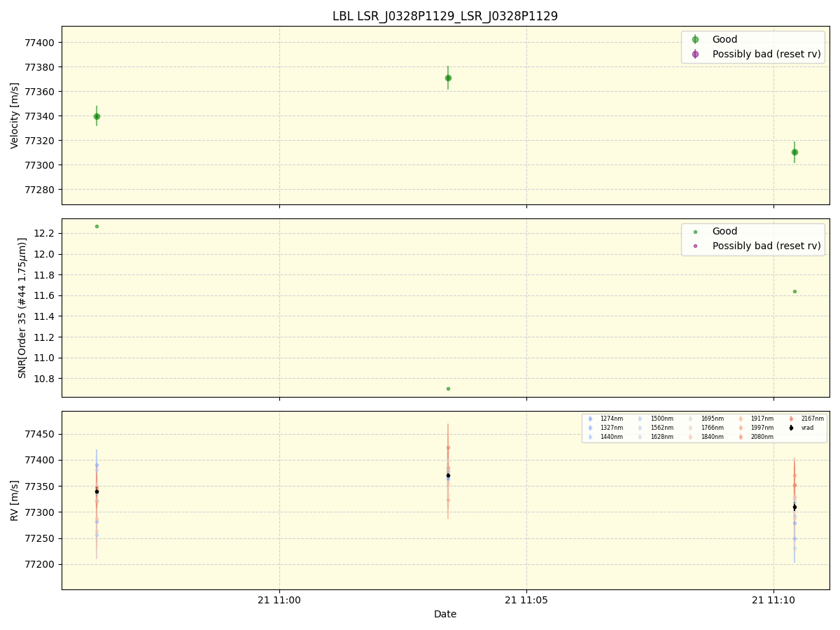840x630 pixels.
Task: Click the 'RV [m/s]' axis label
Action: (15, 500)
